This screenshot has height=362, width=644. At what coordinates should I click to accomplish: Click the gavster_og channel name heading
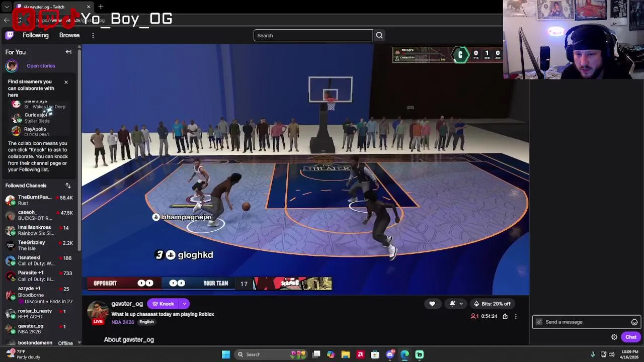click(127, 304)
